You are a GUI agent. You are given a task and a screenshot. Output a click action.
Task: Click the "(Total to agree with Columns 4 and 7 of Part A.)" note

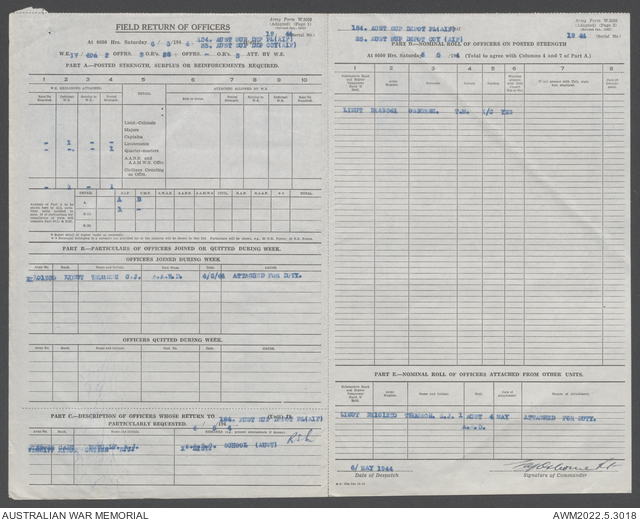528,56
